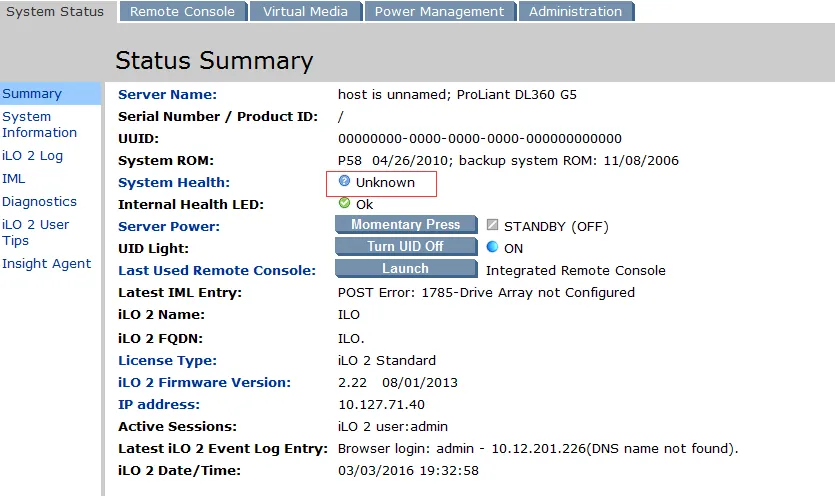Go to the Administration tab
Viewport: 835px width, 496px height.
(575, 12)
